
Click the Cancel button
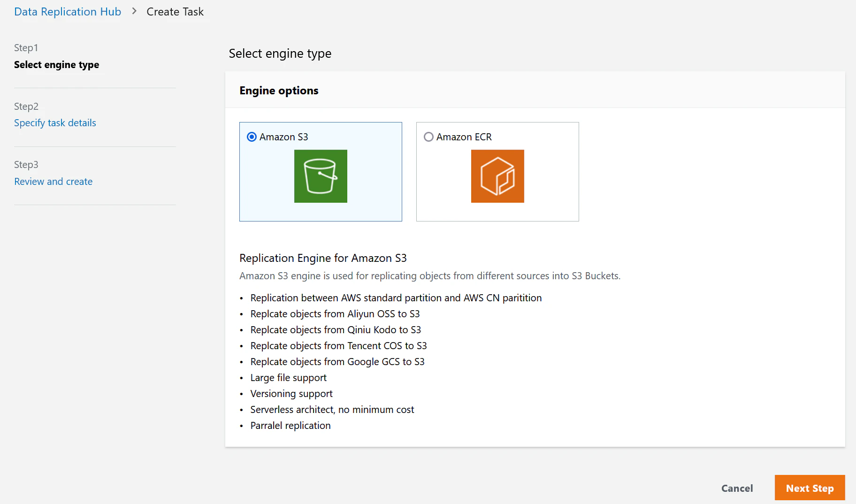click(x=737, y=488)
